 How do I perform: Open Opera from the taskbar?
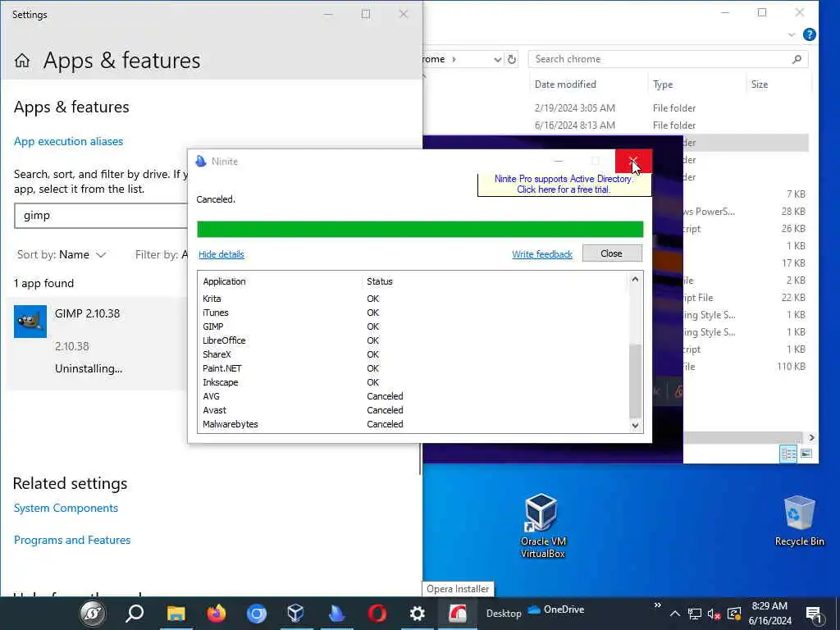377,614
